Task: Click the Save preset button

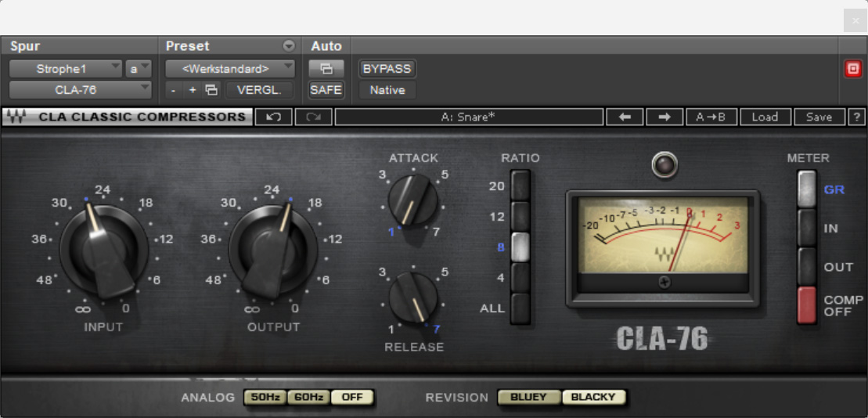Action: tap(819, 117)
